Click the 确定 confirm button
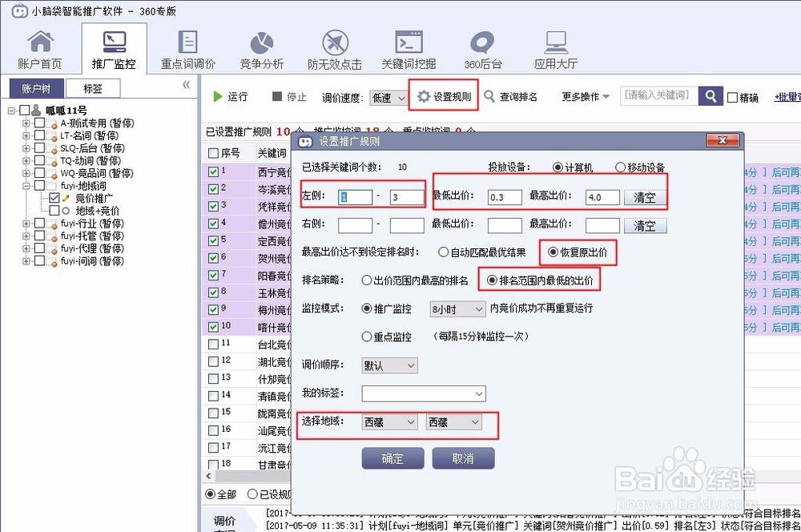This screenshot has width=801, height=532. click(x=392, y=458)
